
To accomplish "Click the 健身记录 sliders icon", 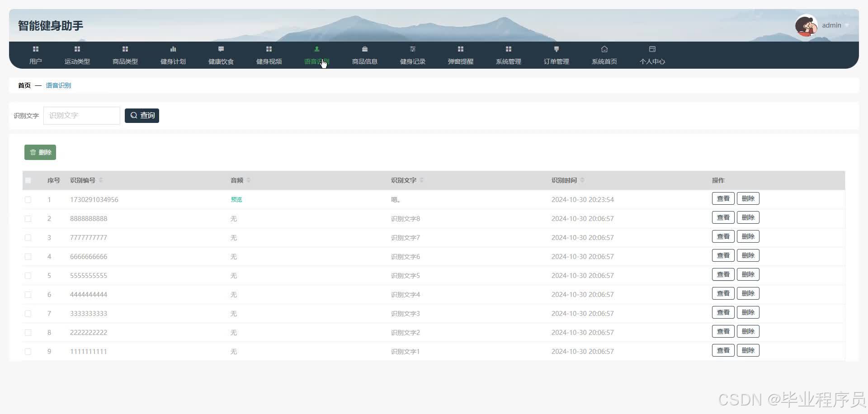I will click(413, 49).
